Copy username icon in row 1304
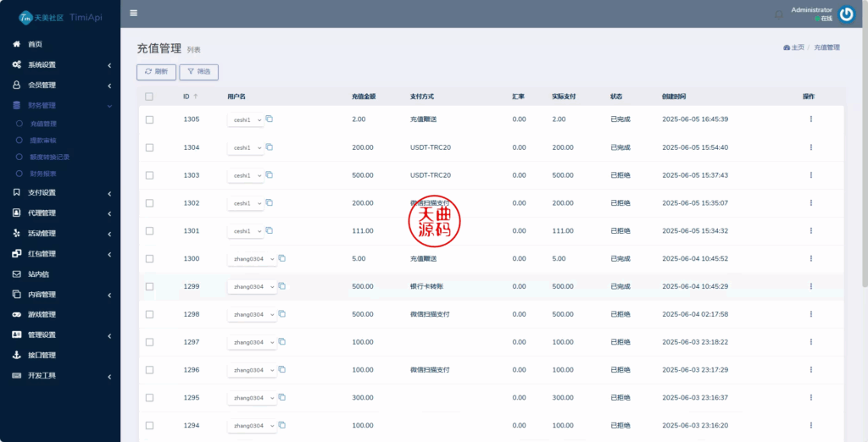868x442 pixels. (x=269, y=147)
